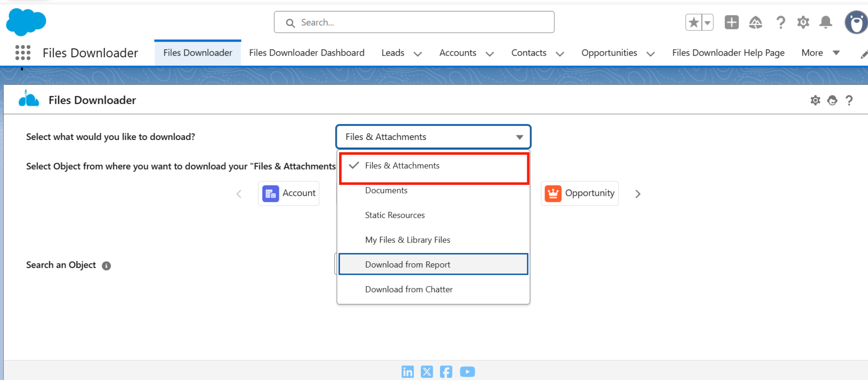Open the YouTube channel icon
Screen dimensions: 868x385
tap(467, 372)
